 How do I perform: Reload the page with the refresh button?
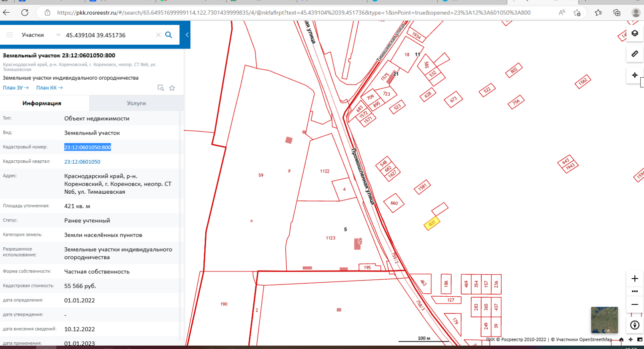(25, 12)
